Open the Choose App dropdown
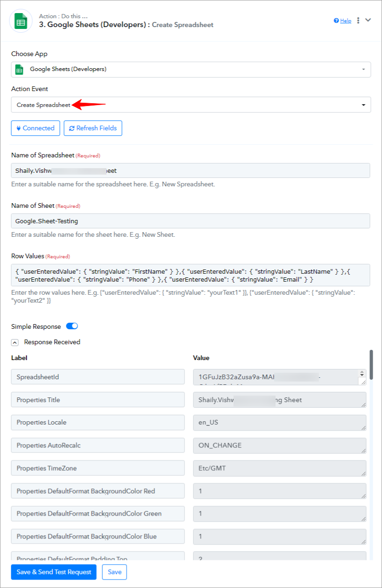This screenshot has width=382, height=588. pyautogui.click(x=191, y=69)
